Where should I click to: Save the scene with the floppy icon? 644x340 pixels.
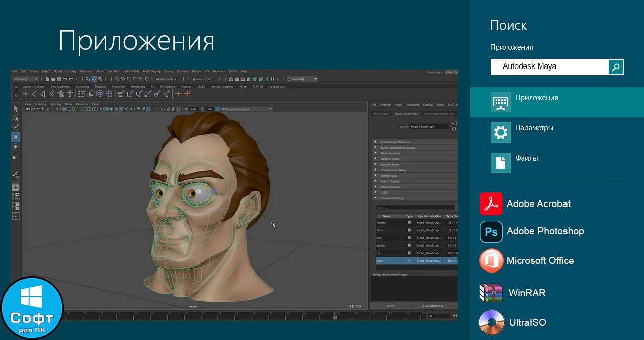[x=59, y=79]
